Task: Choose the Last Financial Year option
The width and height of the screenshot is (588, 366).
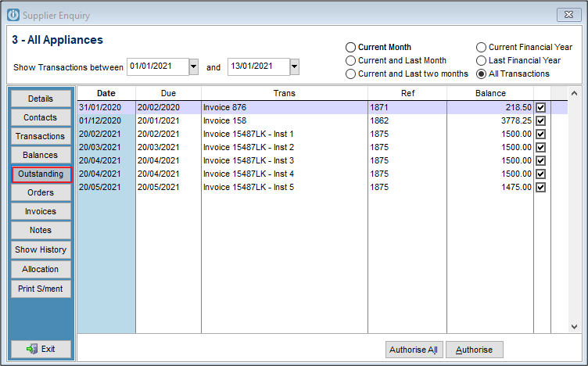Action: point(481,60)
